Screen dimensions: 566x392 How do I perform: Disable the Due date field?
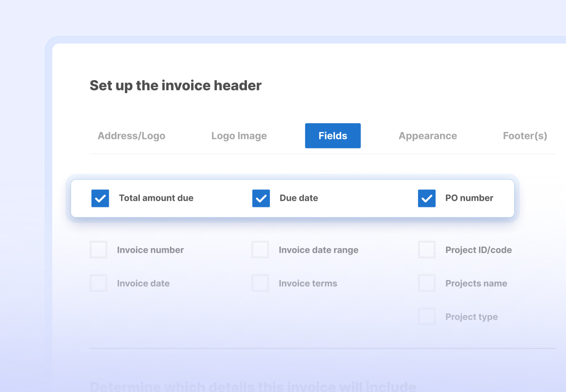tap(261, 198)
